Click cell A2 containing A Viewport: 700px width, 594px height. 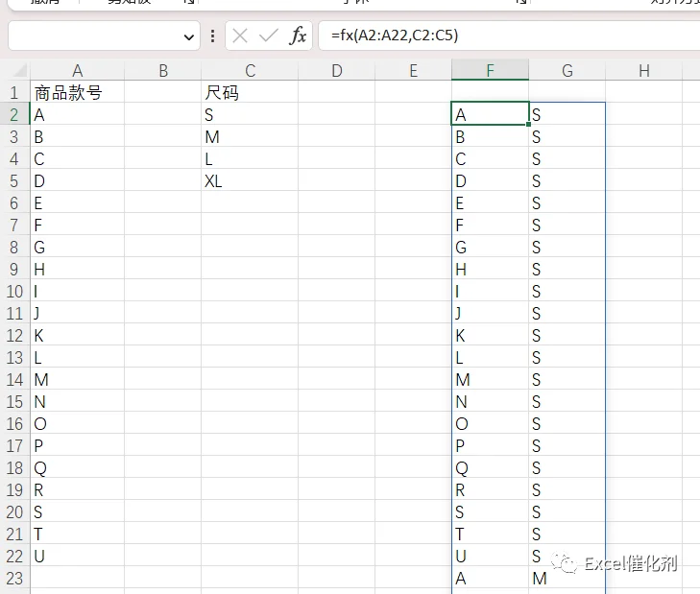[77, 115]
